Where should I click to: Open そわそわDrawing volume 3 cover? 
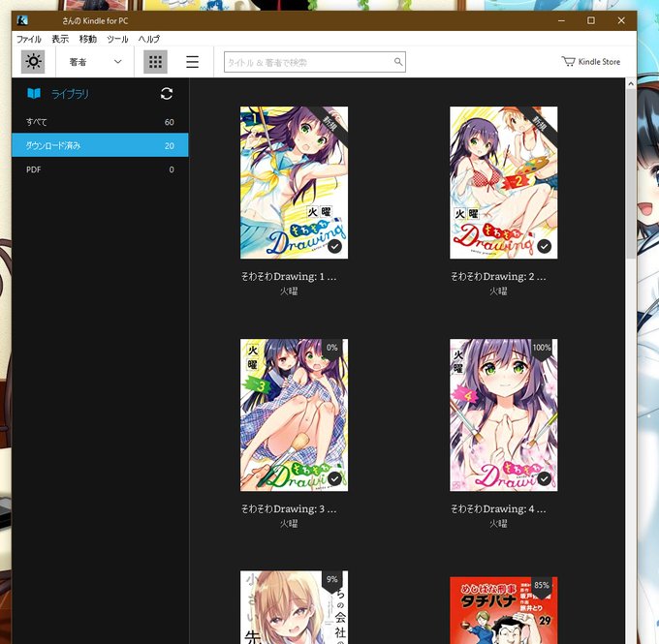(294, 414)
